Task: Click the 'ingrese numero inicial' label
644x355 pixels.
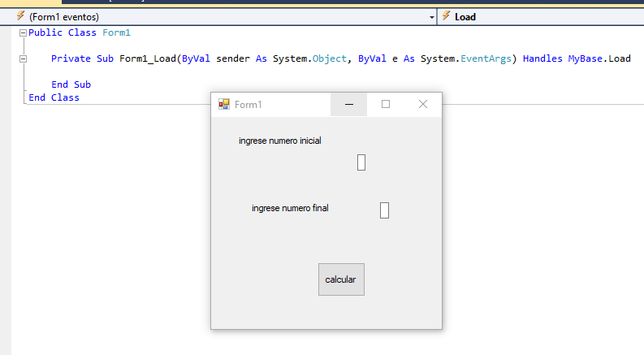Action: (279, 141)
